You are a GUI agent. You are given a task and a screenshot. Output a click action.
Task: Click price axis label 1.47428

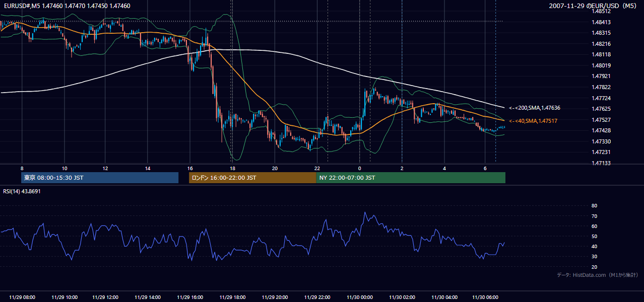pyautogui.click(x=601, y=130)
